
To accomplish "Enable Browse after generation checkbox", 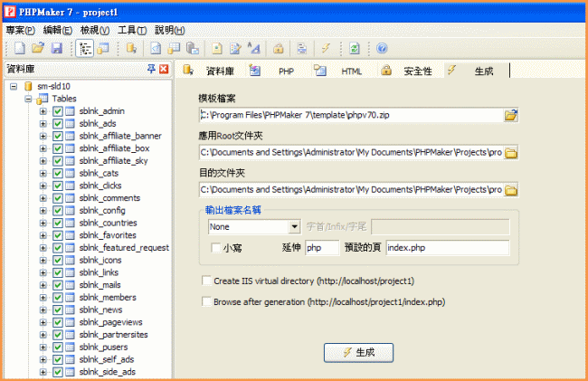I will 206,302.
